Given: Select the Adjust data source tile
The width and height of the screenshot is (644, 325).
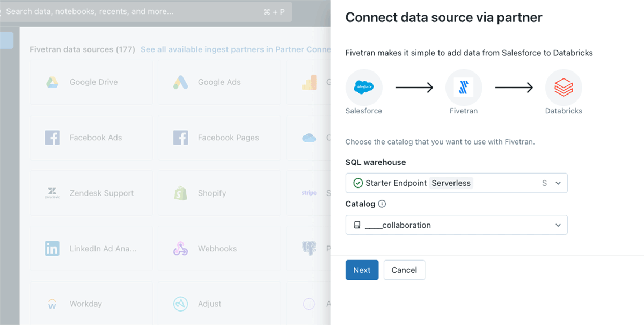Looking at the screenshot, I should point(219,304).
